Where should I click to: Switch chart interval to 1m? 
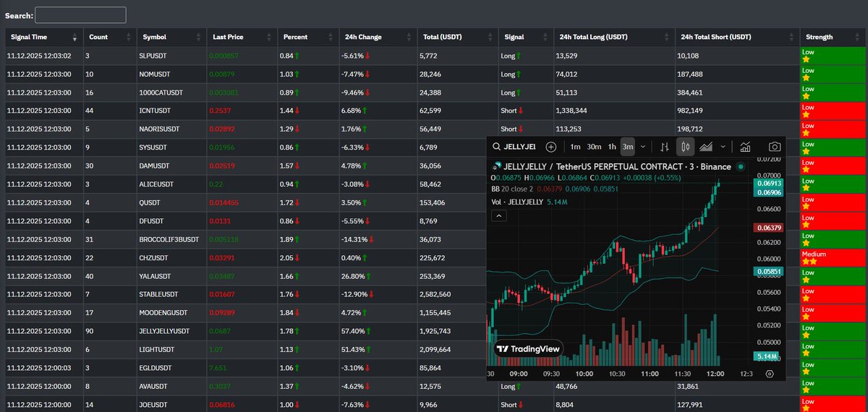click(575, 147)
